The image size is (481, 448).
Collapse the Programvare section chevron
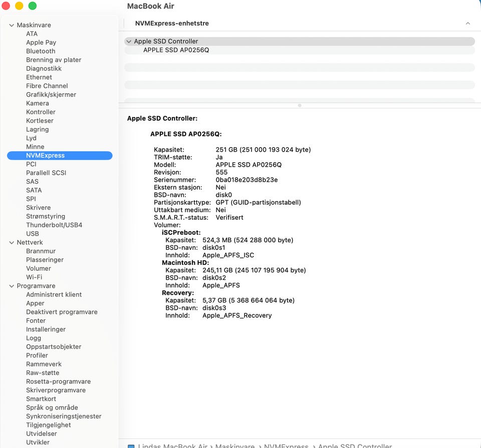[x=12, y=286]
